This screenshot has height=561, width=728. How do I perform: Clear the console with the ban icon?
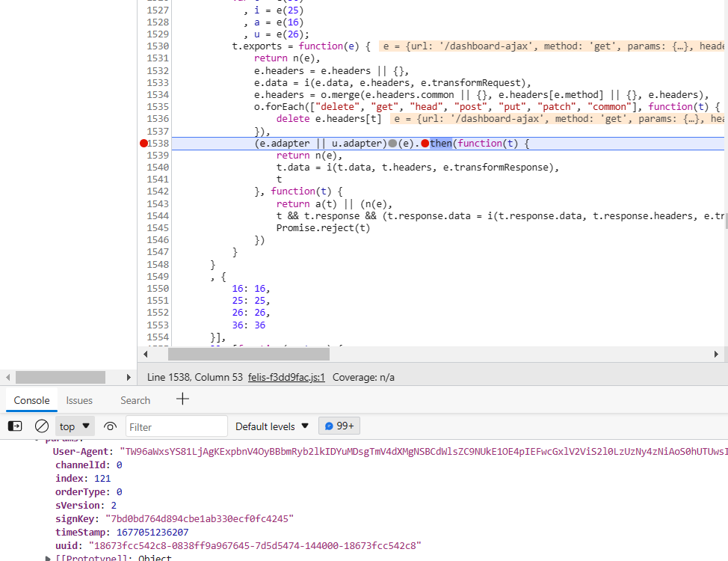point(42,426)
